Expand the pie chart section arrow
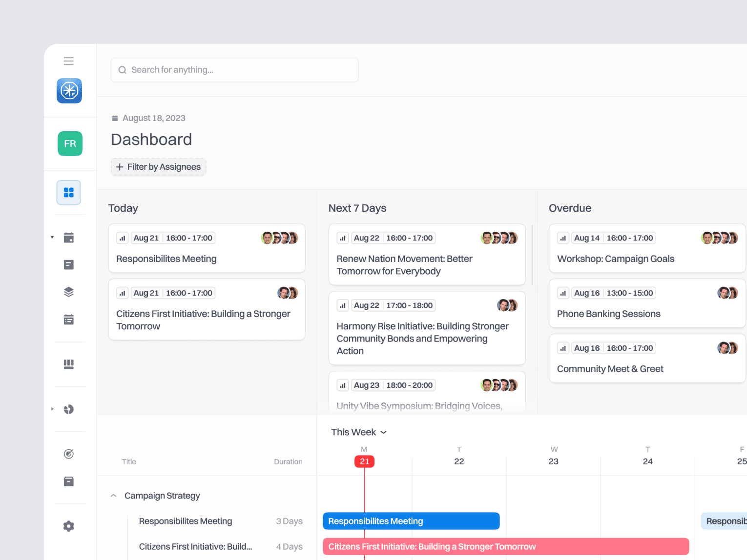Viewport: 747px width, 560px height. pyautogui.click(x=53, y=409)
